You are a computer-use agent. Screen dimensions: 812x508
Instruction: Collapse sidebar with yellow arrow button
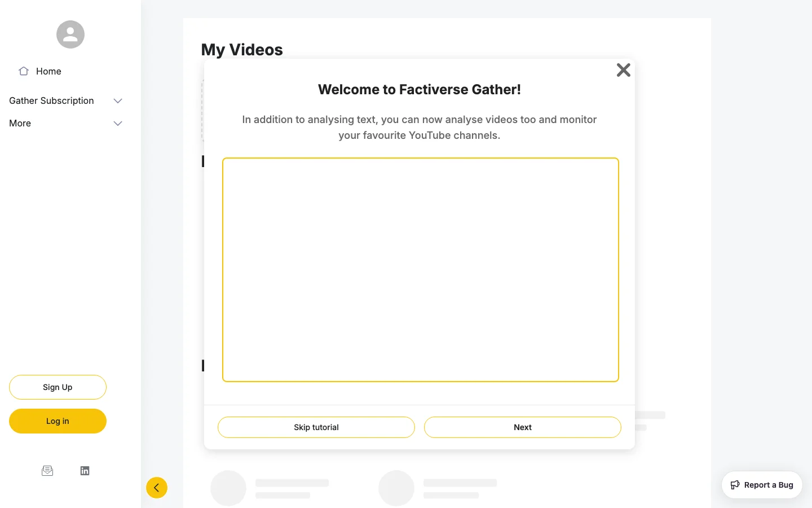point(157,488)
